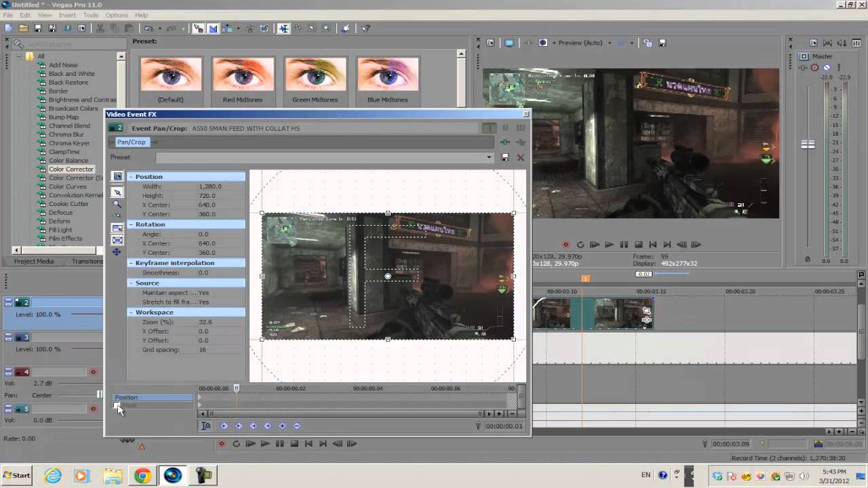Select the Normal Edit arrow tool in Pan/Crop

(117, 192)
